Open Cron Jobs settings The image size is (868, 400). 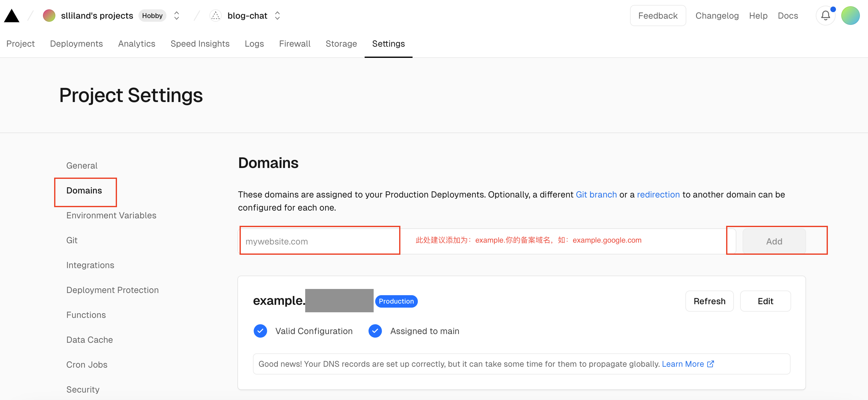(x=87, y=365)
